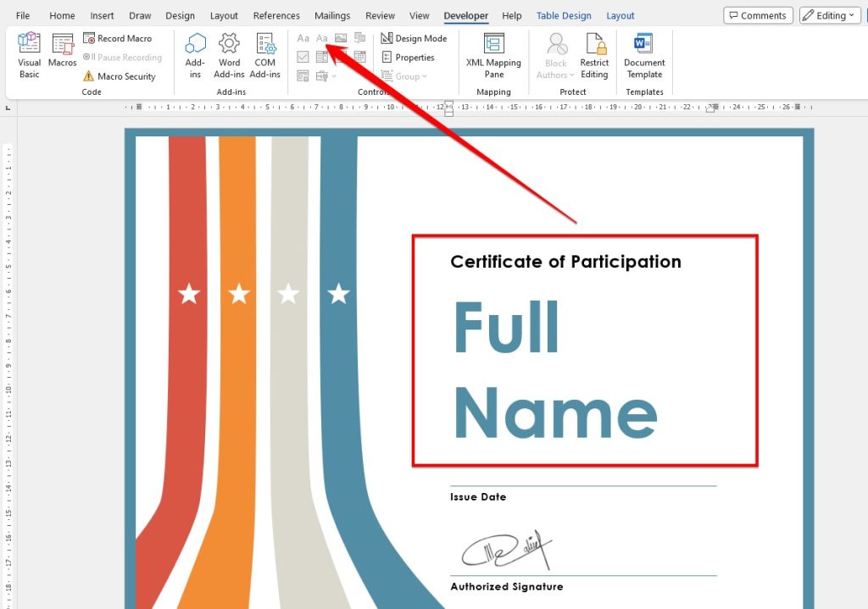Click Pause Recording
This screenshot has width=868, height=609.
pyautogui.click(x=122, y=57)
